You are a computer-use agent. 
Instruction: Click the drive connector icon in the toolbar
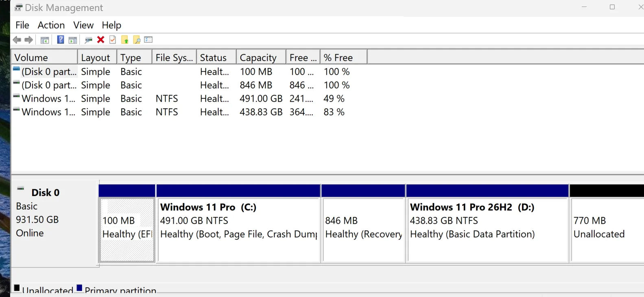tap(88, 40)
